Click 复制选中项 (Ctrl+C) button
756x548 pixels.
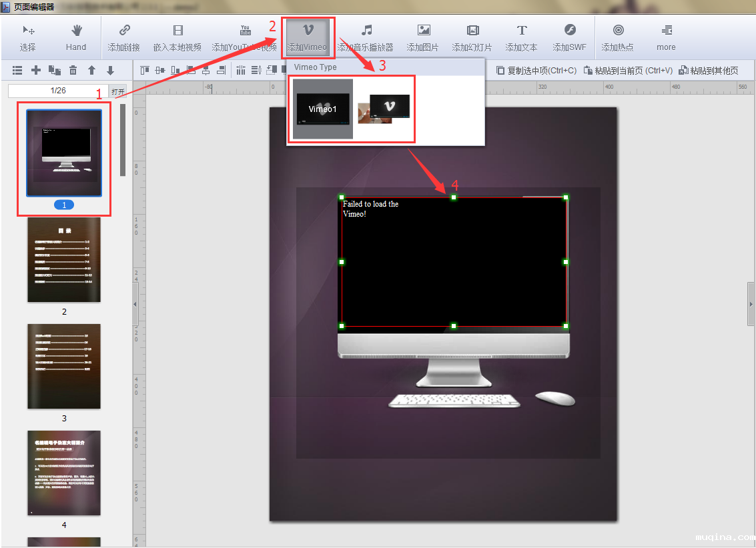point(536,70)
